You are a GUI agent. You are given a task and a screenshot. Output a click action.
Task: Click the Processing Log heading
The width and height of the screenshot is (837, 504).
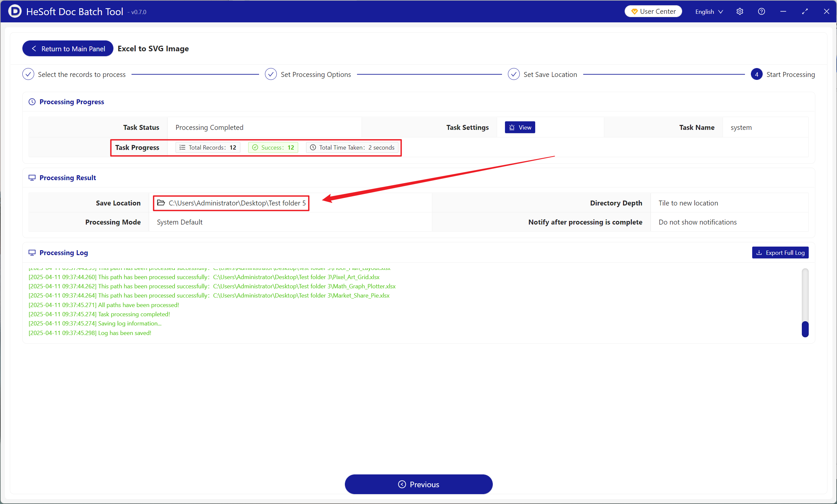point(63,253)
